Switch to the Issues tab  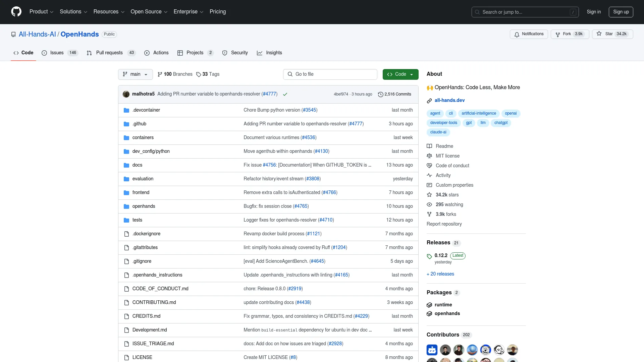pyautogui.click(x=56, y=53)
